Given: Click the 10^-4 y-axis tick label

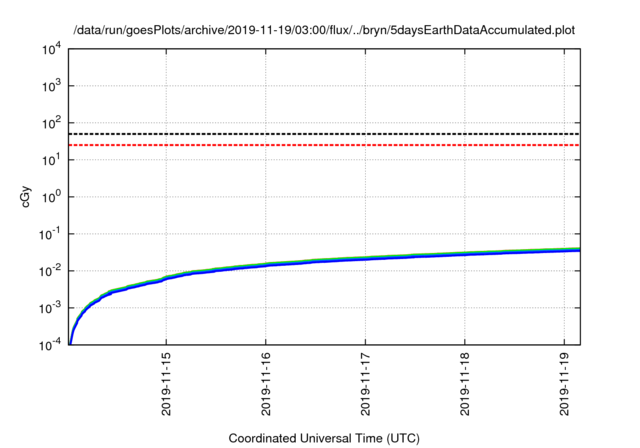Looking at the screenshot, I should (50, 345).
